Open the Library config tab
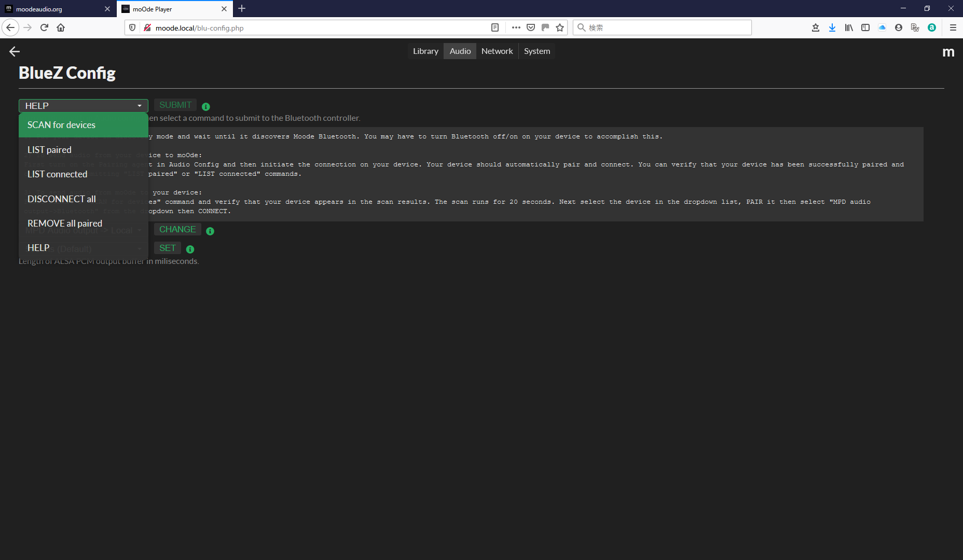Screen dimensions: 963x560 click(x=425, y=51)
